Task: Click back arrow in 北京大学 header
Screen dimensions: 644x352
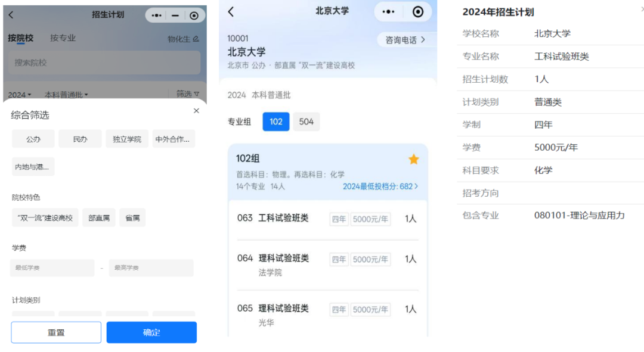Action: pos(231,12)
